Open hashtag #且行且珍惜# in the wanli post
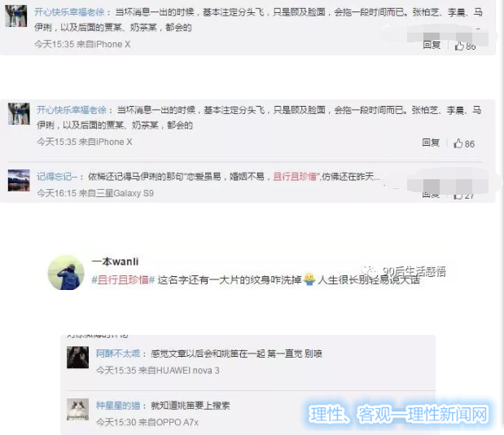This screenshot has width=504, height=435. [x=123, y=280]
